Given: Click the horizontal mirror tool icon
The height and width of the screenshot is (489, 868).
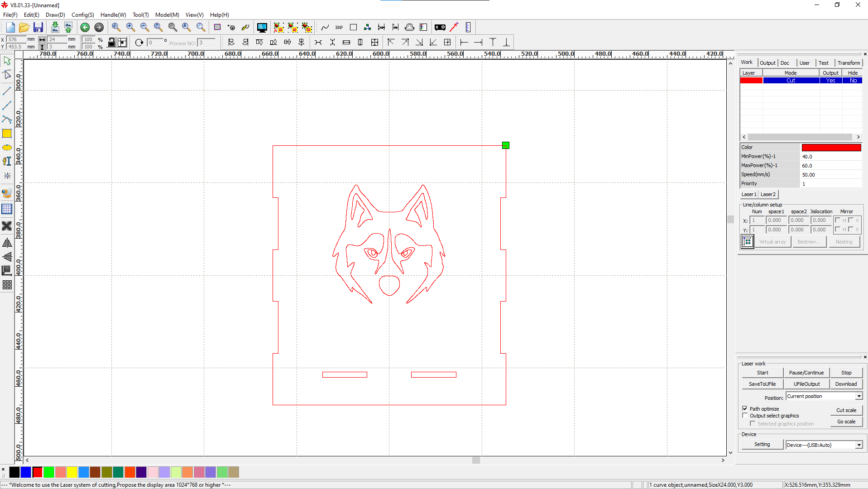Looking at the screenshot, I should pyautogui.click(x=7, y=243).
